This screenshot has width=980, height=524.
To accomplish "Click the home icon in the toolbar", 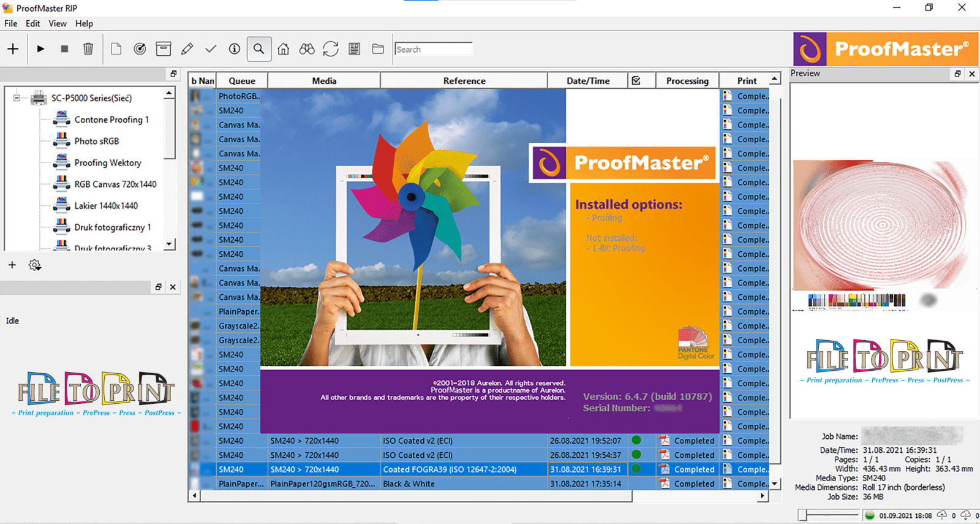I will click(283, 49).
